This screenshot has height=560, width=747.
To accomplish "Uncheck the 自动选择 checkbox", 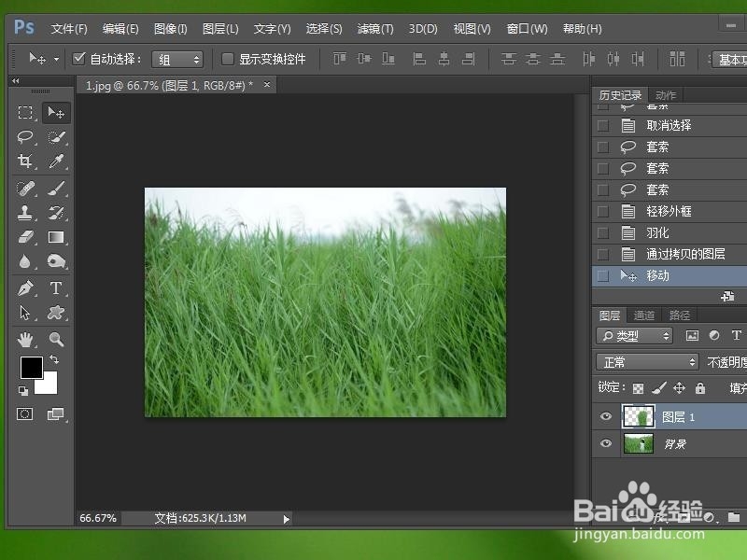I will [x=78, y=59].
